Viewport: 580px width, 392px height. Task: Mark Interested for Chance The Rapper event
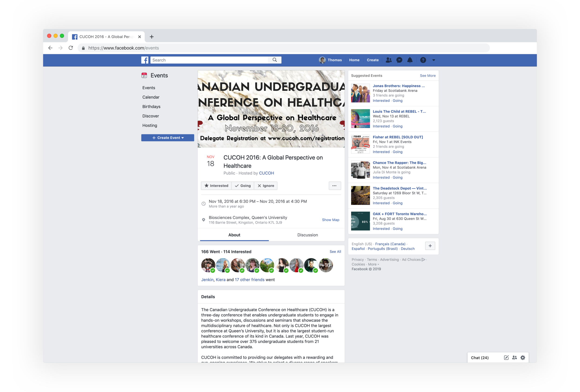381,178
